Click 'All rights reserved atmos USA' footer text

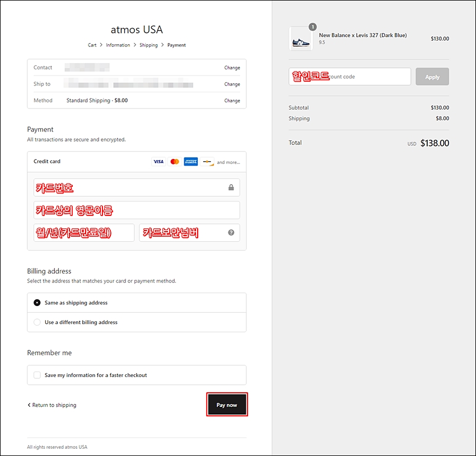pyautogui.click(x=57, y=447)
